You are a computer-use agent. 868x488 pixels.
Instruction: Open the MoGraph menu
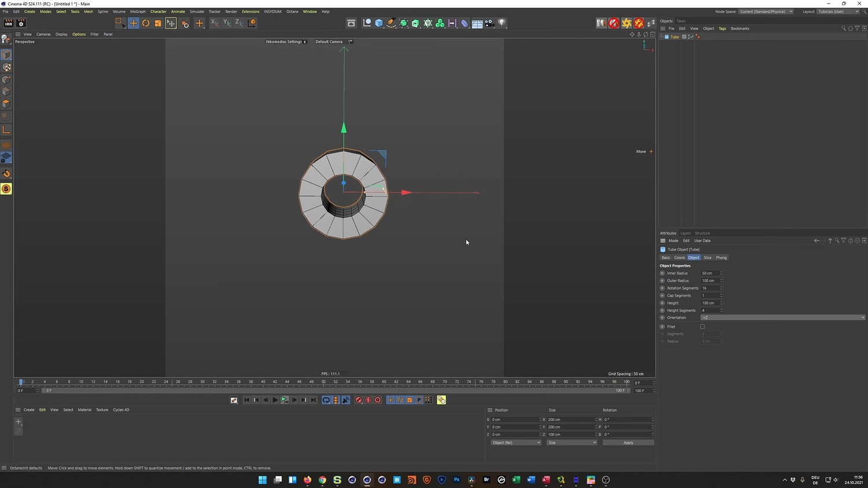pyautogui.click(x=138, y=12)
